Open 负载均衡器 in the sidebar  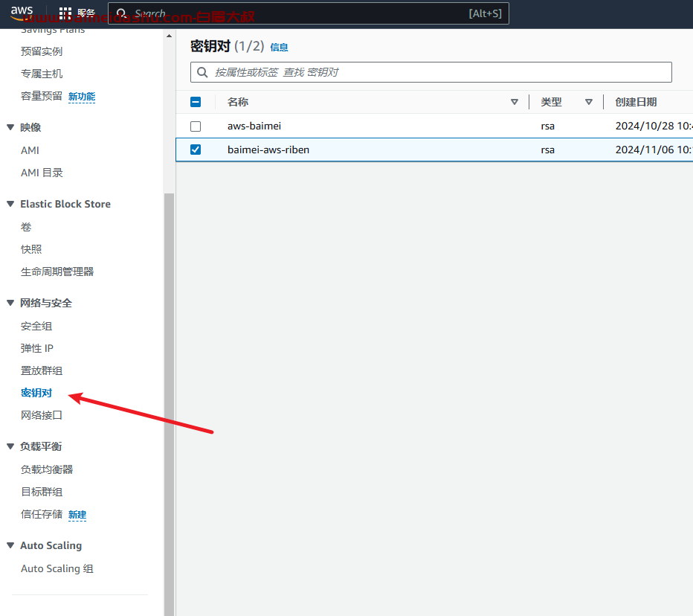(47, 469)
